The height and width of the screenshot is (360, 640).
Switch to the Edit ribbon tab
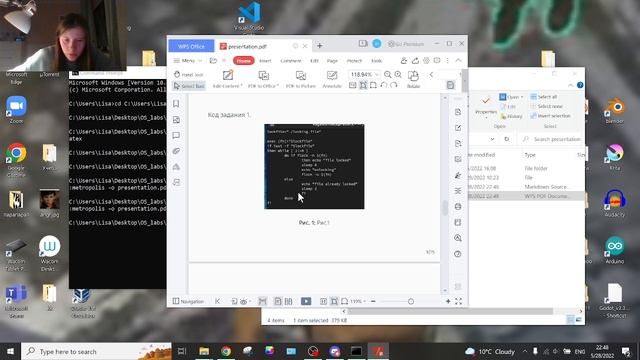314,60
